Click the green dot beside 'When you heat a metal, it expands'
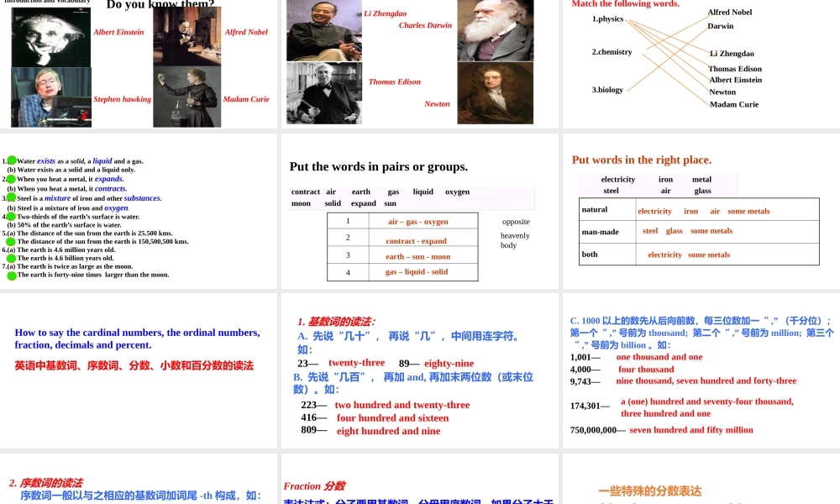 [11, 179]
